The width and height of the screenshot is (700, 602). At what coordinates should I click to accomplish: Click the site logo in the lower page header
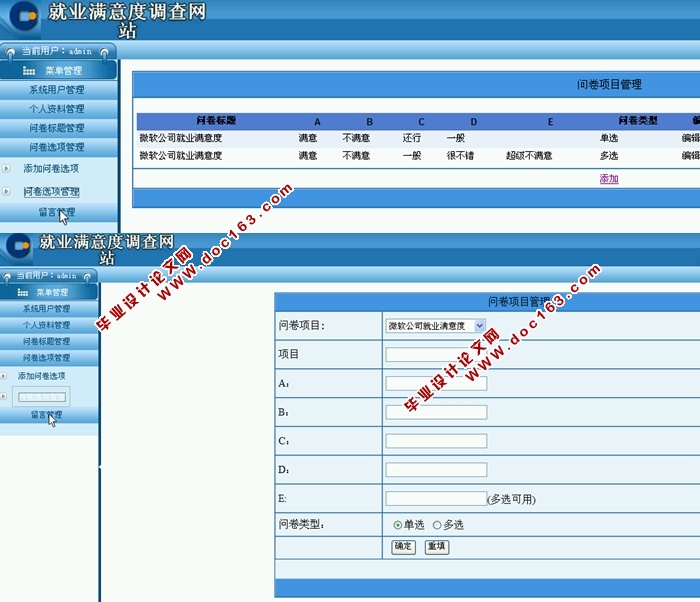[x=20, y=247]
